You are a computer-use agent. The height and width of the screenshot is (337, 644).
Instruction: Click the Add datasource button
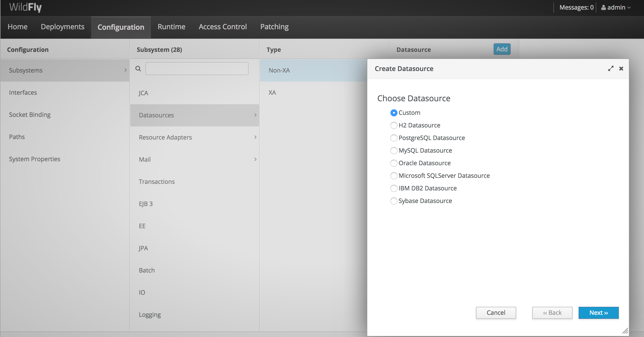[x=502, y=49]
